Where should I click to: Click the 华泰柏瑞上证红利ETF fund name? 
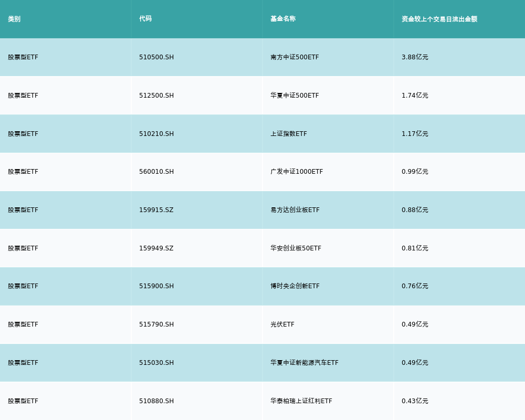[x=301, y=401]
